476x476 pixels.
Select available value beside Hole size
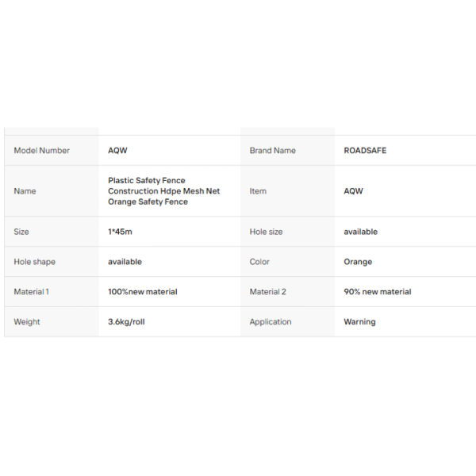click(x=361, y=232)
